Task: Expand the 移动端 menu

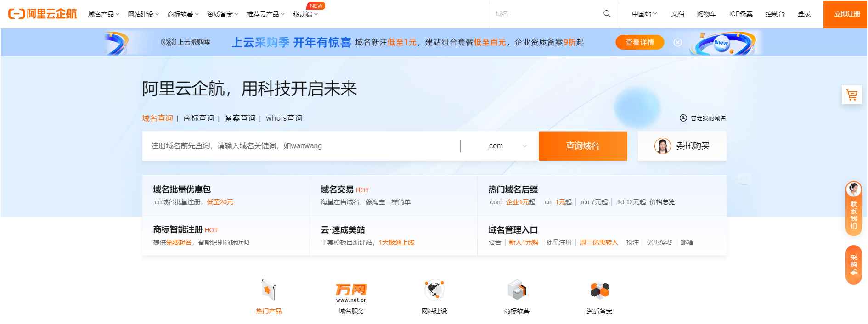Action: [305, 14]
